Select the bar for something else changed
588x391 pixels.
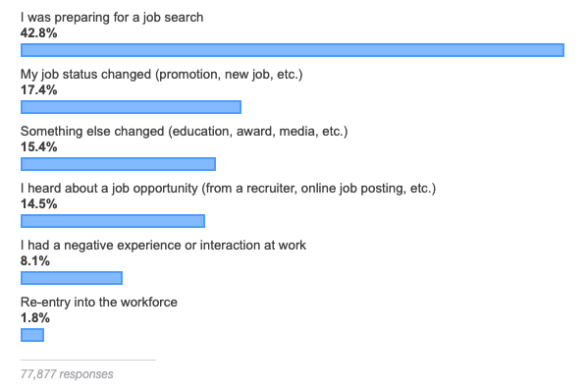tap(118, 164)
